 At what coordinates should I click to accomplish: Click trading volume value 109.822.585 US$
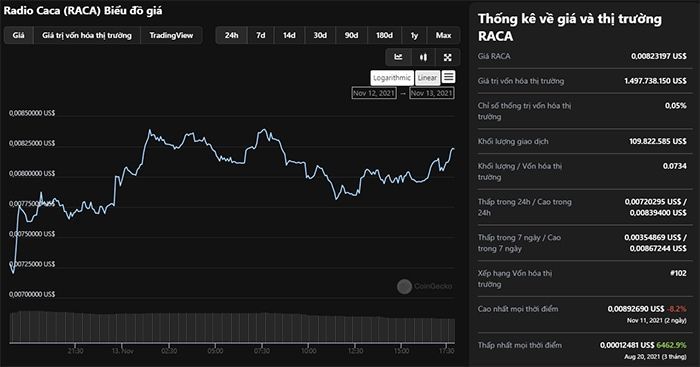(x=658, y=141)
